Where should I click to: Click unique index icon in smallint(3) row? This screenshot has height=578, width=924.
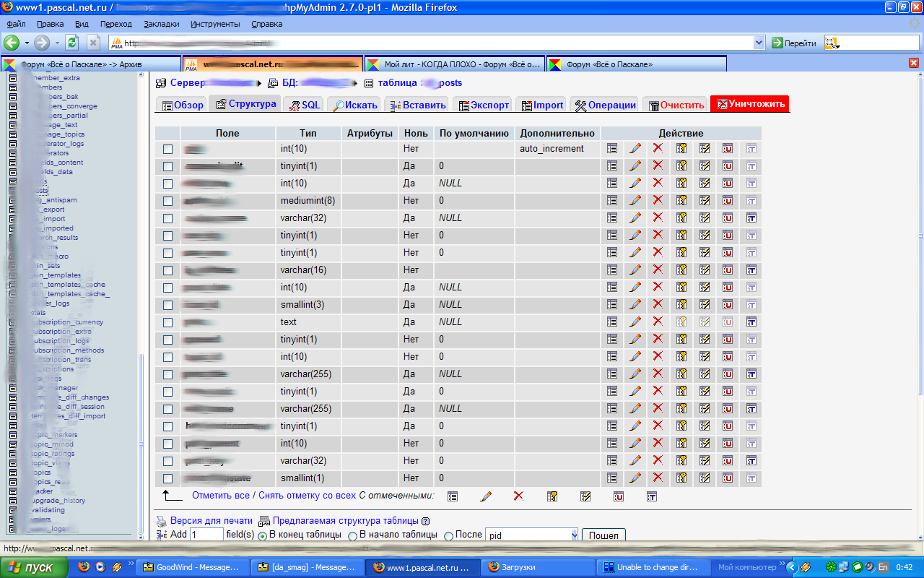click(x=728, y=304)
